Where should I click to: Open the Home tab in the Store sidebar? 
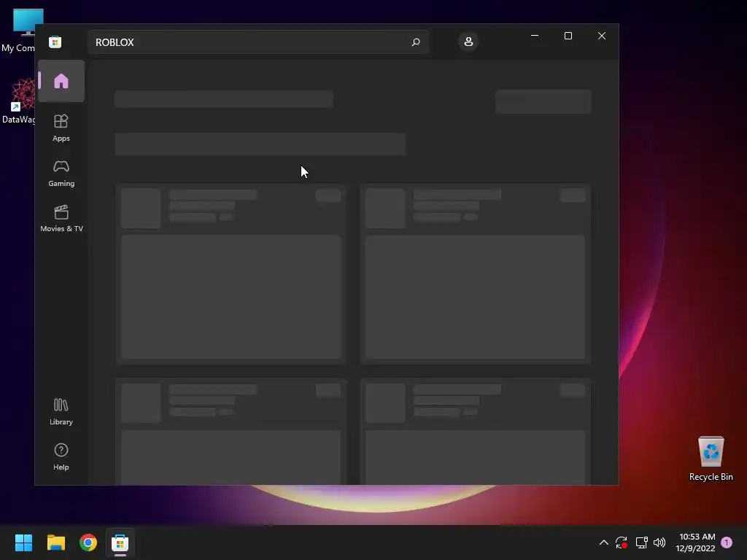click(61, 81)
